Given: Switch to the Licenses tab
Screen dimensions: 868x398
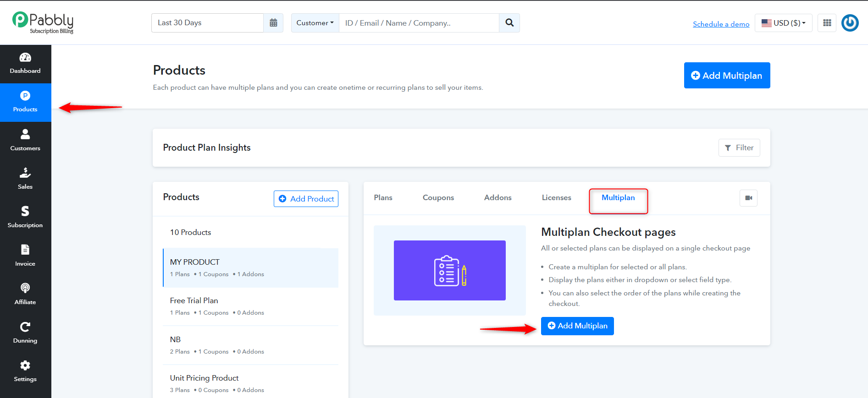Looking at the screenshot, I should [x=557, y=198].
